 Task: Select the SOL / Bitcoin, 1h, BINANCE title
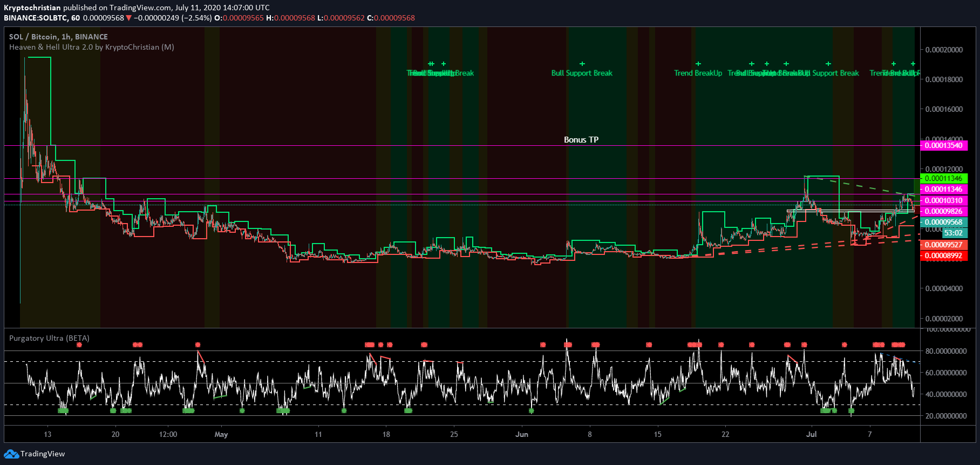click(58, 37)
